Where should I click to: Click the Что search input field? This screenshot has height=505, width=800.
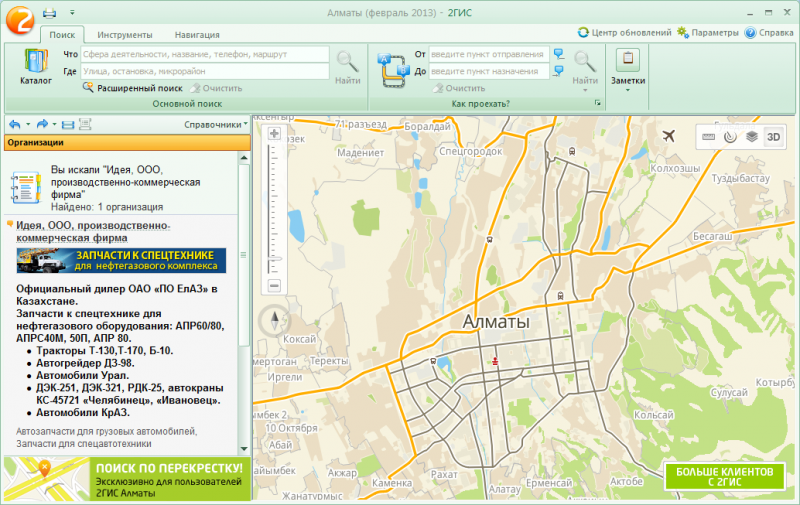(205, 54)
